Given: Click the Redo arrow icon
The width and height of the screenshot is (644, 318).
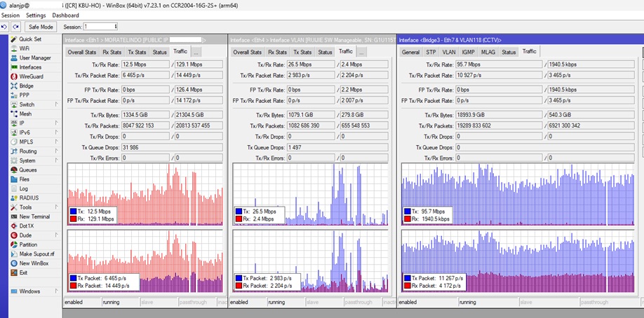Looking at the screenshot, I should tap(15, 27).
